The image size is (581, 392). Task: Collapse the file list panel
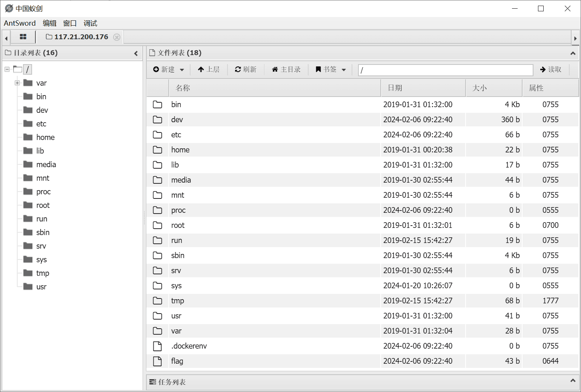point(573,53)
